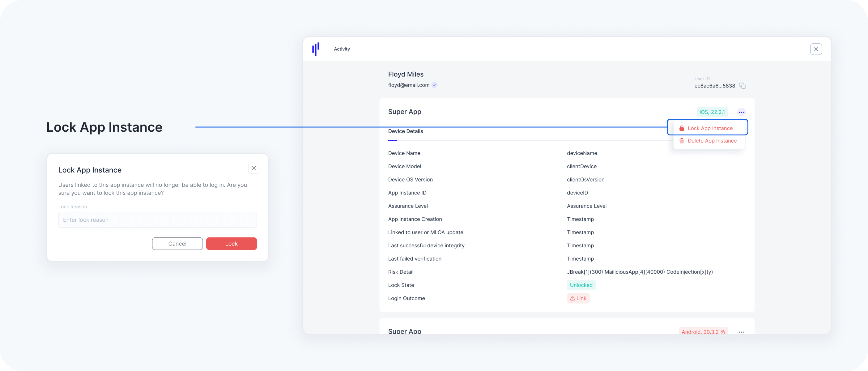This screenshot has width=868, height=371.
Task: Click the iOS, 22.2.1 version badge
Action: pos(712,112)
